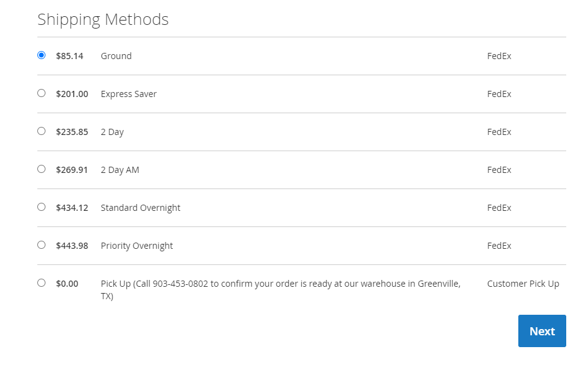Click the Express Saver method name text
The image size is (588, 372).
pyautogui.click(x=128, y=93)
